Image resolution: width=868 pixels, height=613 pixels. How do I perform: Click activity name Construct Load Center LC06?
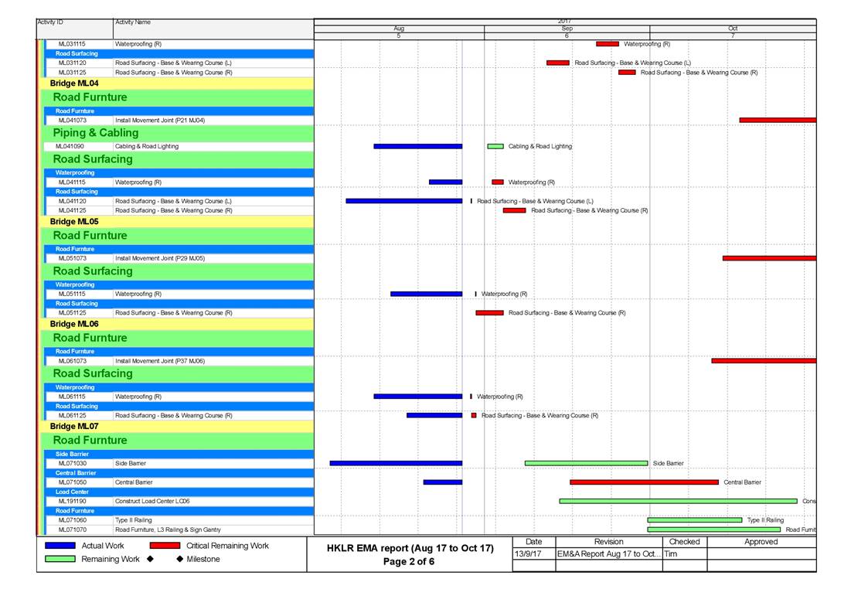pyautogui.click(x=152, y=501)
